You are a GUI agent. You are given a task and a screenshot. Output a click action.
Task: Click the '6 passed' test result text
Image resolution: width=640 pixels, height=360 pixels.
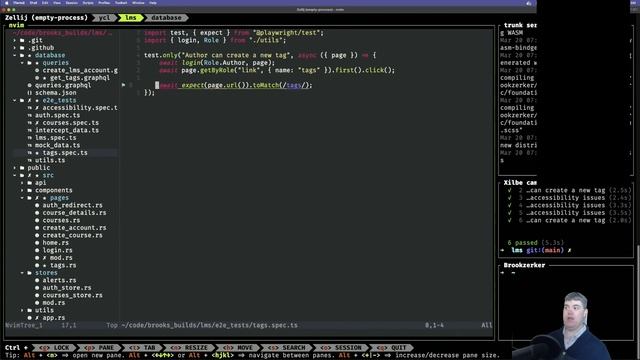click(522, 242)
